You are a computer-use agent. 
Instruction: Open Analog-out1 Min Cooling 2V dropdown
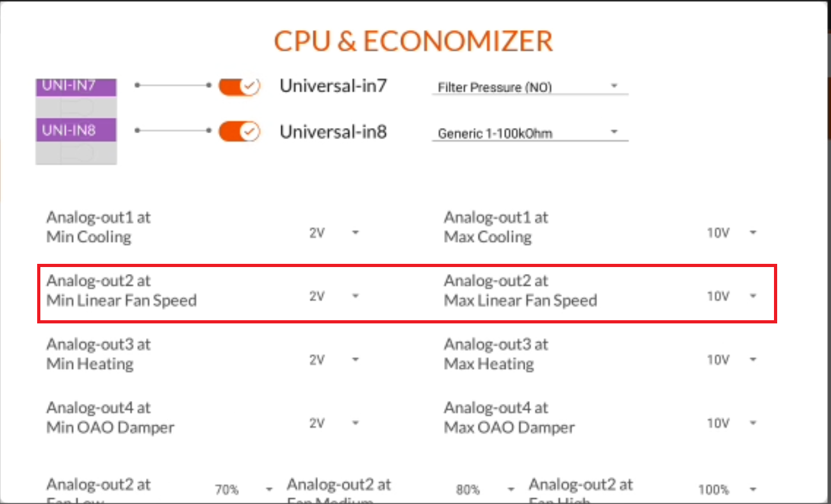tap(356, 233)
